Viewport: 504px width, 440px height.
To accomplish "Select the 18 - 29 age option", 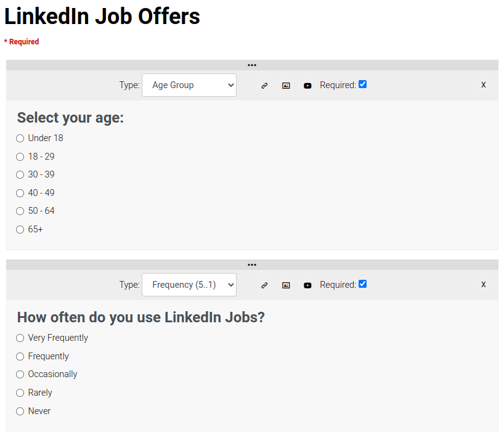I will click(x=20, y=157).
